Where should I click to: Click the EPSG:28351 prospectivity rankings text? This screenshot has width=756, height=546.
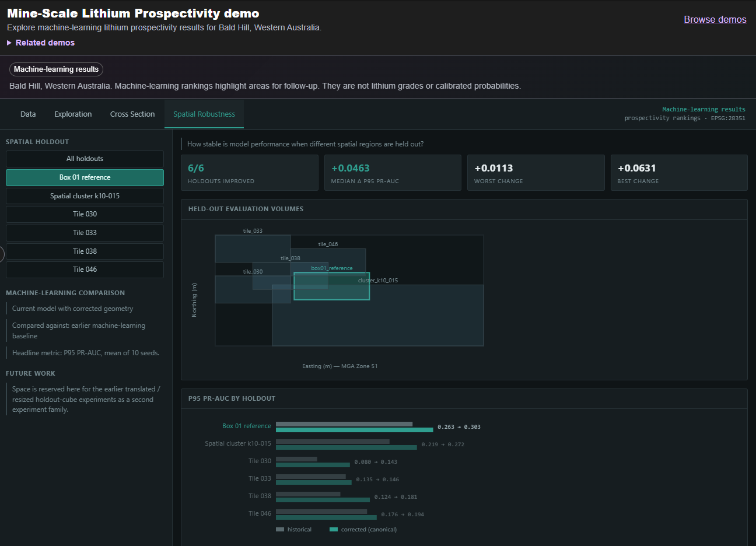tap(685, 118)
